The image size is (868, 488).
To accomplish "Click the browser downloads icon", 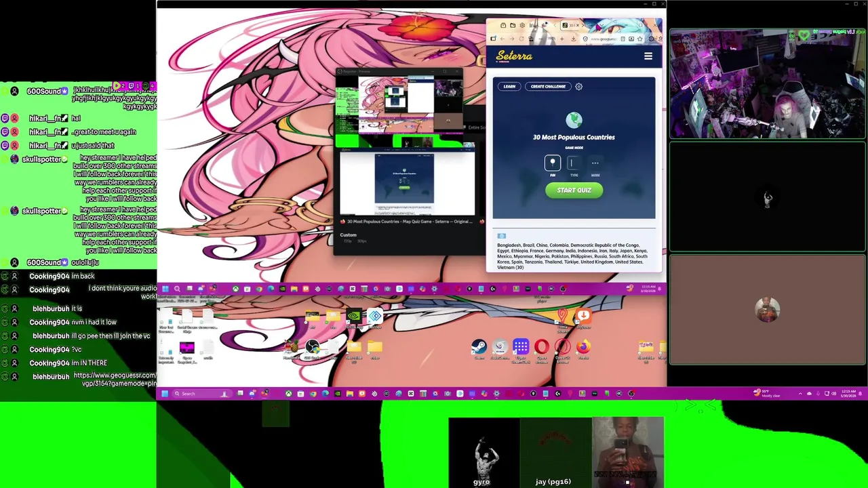I will 574,39.
